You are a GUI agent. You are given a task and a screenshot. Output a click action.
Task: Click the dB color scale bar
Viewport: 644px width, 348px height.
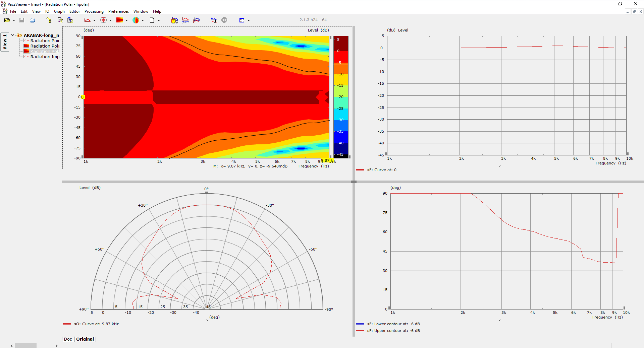(341, 97)
